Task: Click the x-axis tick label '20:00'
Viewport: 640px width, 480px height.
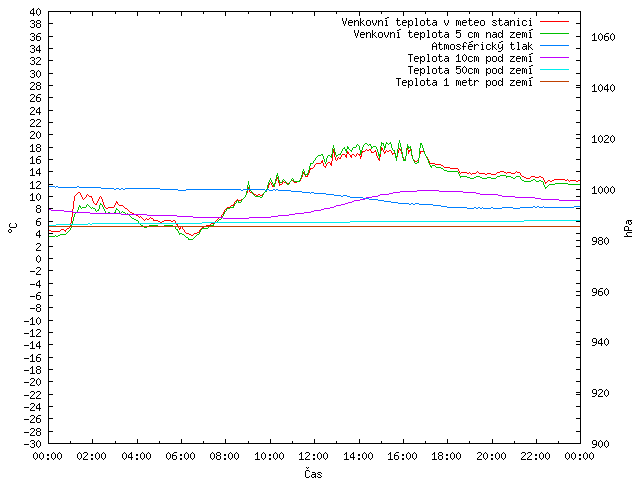Action: pos(491,456)
